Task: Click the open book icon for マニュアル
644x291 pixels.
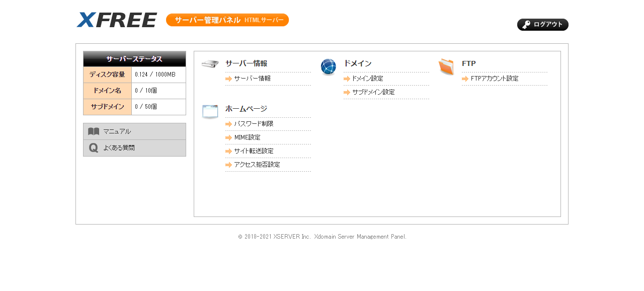Action: coord(94,131)
